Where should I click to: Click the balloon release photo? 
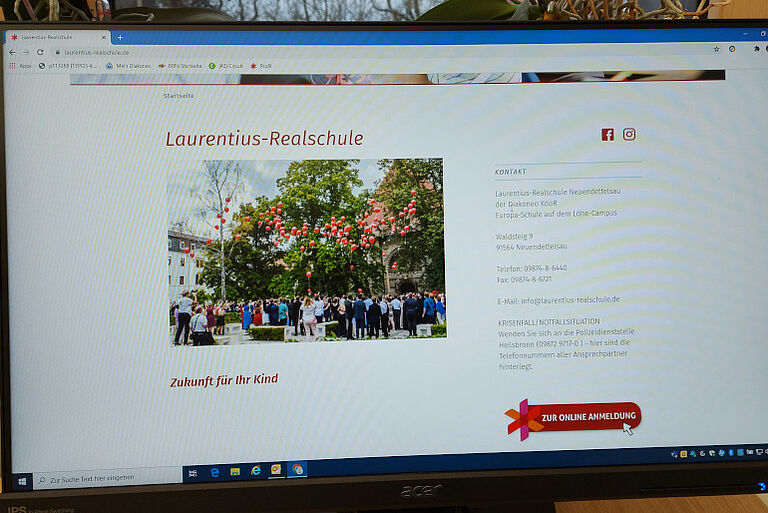[x=307, y=252]
